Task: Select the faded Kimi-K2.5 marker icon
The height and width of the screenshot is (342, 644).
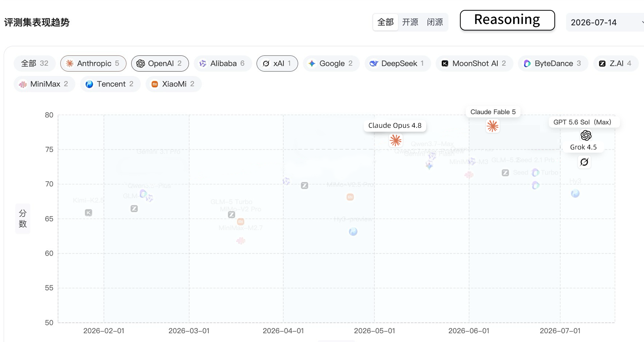Action: [x=89, y=213]
